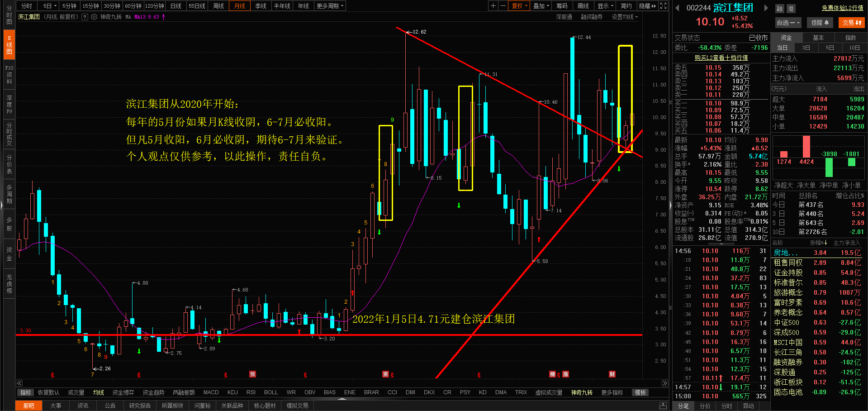
Task: Toggle the 画线 drawing tools
Action: [x=583, y=6]
